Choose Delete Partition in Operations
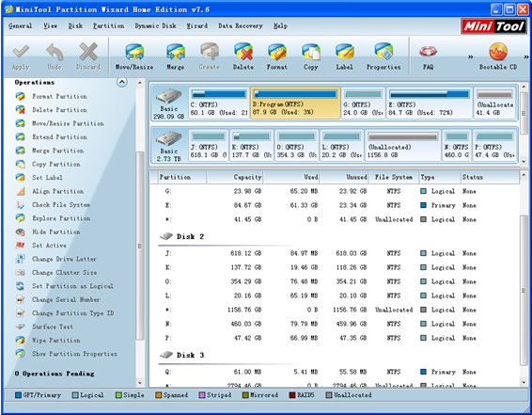532x415 pixels. [x=52, y=110]
